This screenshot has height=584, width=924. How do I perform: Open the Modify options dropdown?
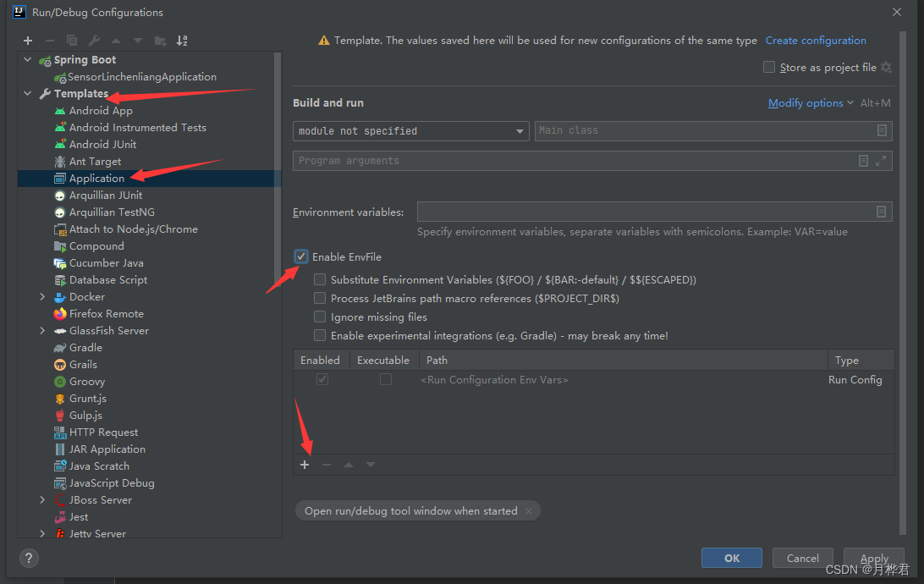pyautogui.click(x=811, y=103)
